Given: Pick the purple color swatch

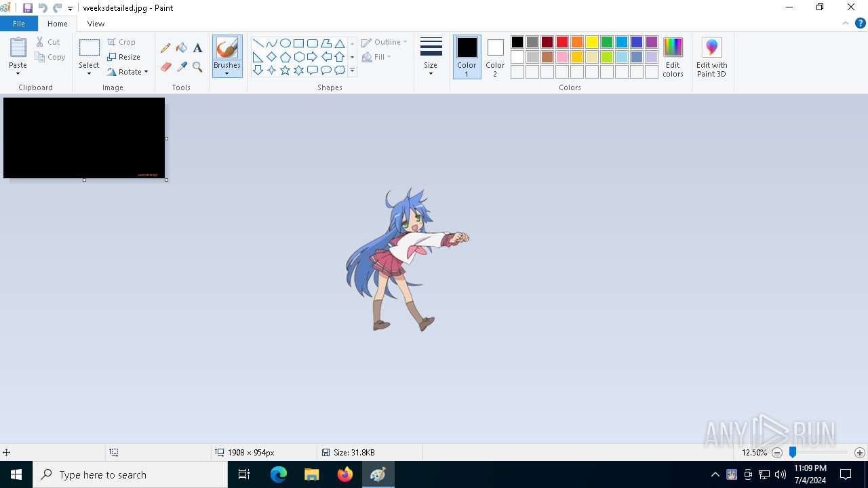Looking at the screenshot, I should click(652, 42).
